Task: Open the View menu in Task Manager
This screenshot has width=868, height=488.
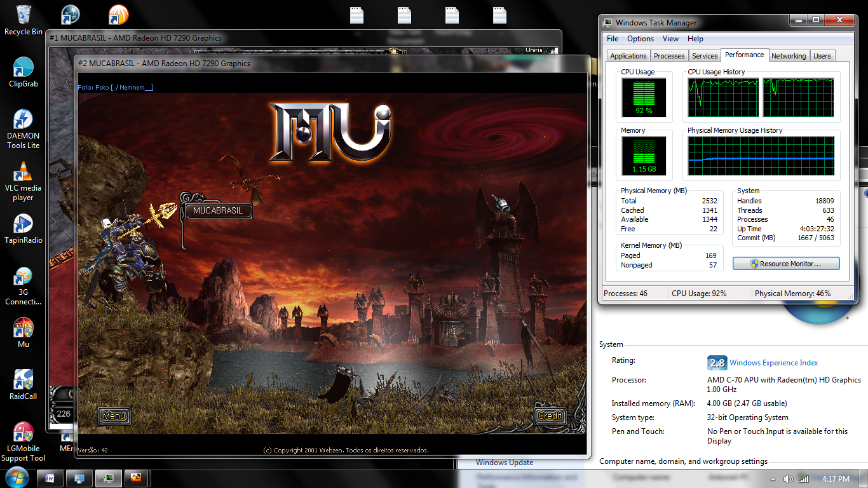Action: point(670,39)
